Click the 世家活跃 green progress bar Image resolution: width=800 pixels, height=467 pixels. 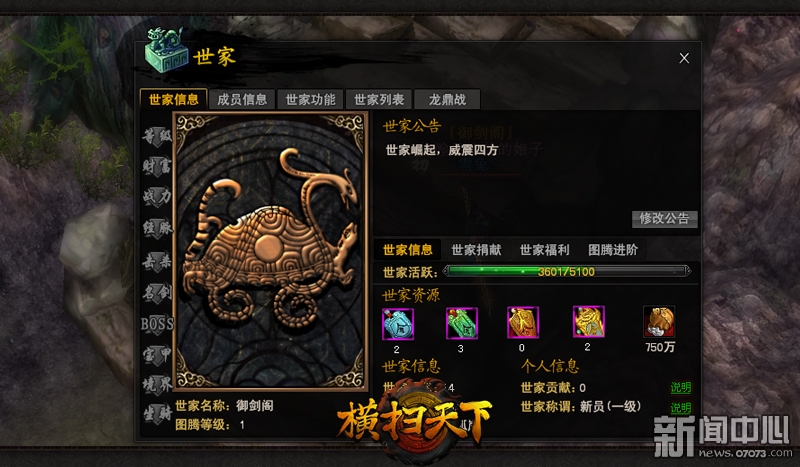click(x=566, y=272)
